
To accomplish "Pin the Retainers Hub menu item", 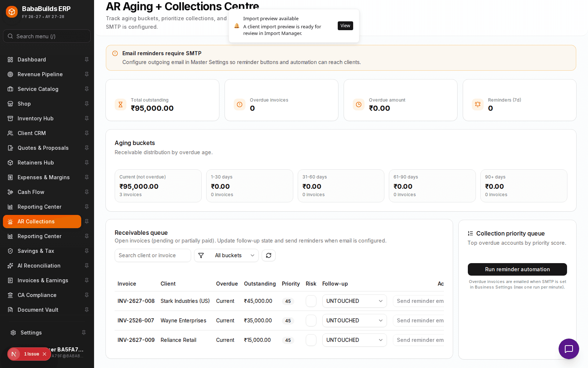I will point(87,163).
